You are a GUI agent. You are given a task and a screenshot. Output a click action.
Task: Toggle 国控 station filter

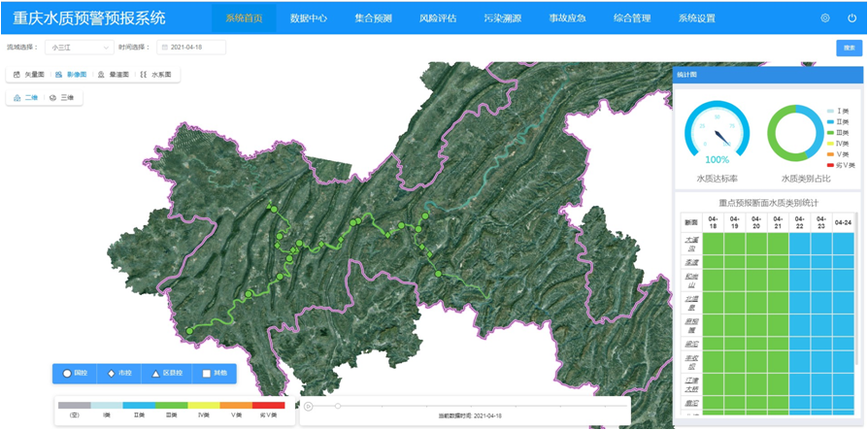75,373
